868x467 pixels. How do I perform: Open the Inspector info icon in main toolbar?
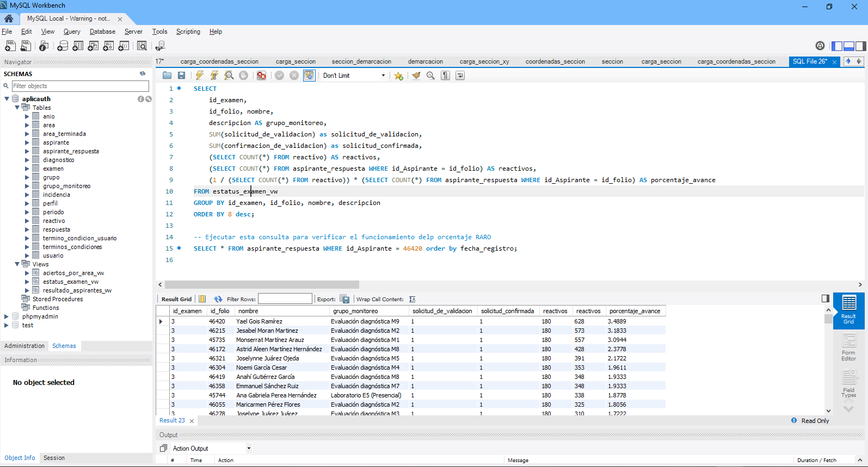pos(44,46)
